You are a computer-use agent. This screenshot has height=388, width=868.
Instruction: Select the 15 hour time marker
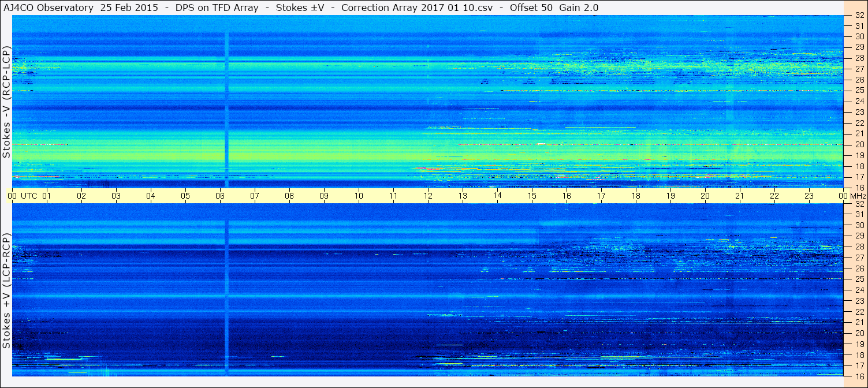(532, 196)
